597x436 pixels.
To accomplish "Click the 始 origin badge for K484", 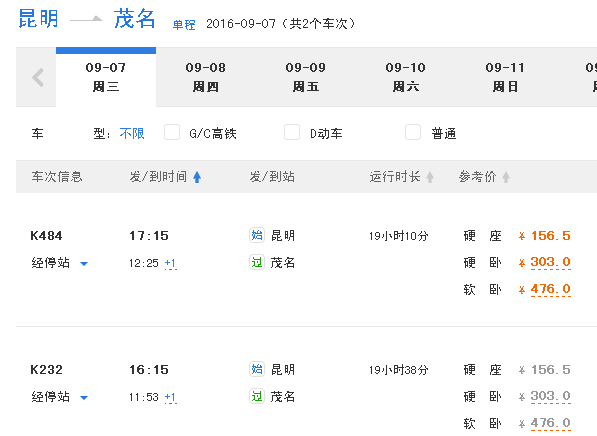I will click(257, 235).
